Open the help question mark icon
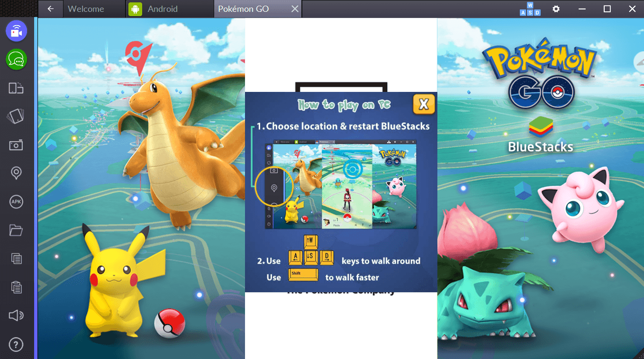644x359 pixels. point(17,344)
